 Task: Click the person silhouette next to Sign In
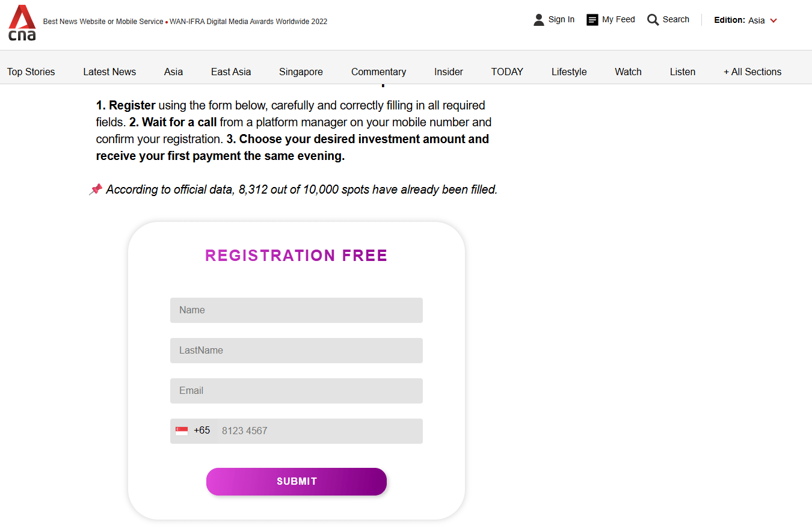(x=538, y=19)
